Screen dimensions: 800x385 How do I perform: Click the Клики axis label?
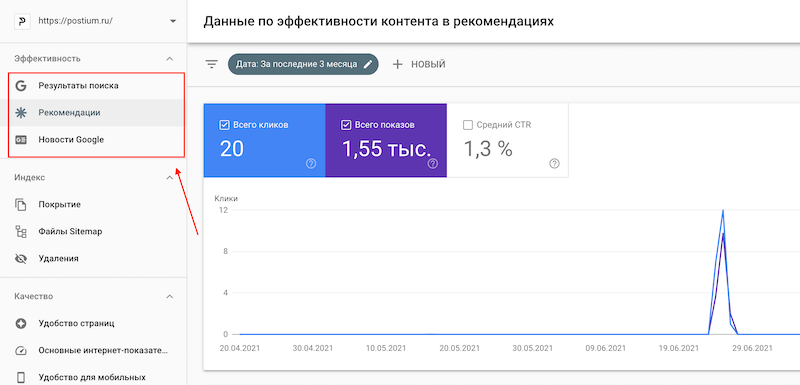pos(226,198)
